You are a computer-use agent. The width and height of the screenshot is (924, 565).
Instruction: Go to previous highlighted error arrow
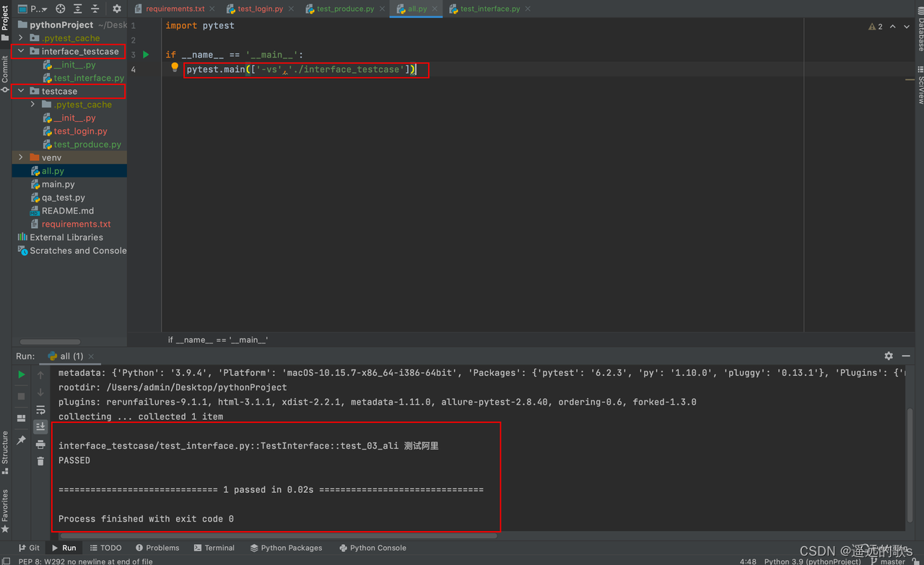pyautogui.click(x=893, y=27)
